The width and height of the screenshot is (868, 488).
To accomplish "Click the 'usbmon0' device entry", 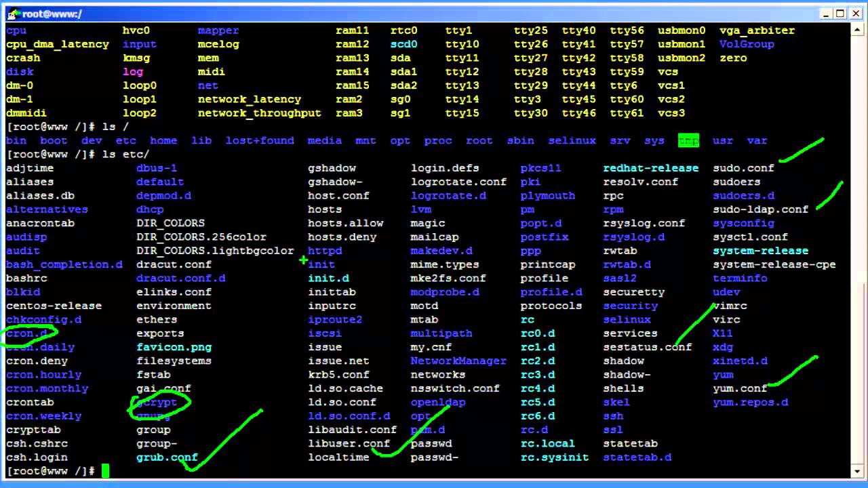I will (682, 30).
